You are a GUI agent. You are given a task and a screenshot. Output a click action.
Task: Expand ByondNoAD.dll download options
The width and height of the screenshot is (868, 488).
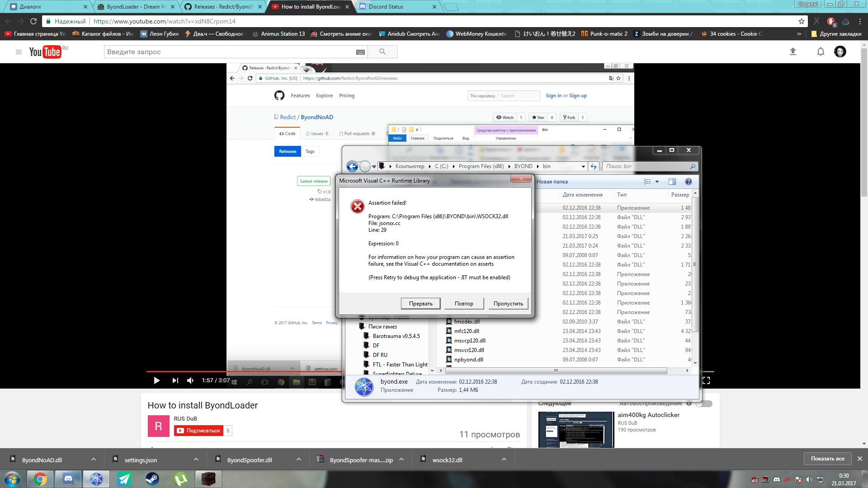(94, 460)
